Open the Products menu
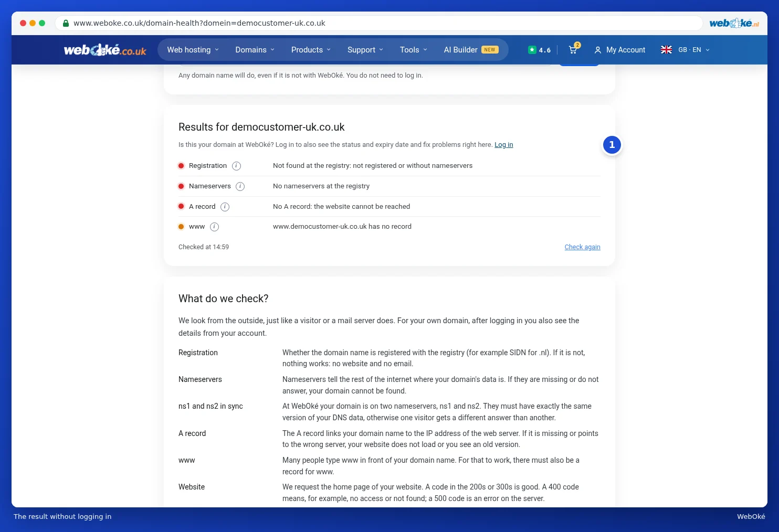Viewport: 779px width, 532px height. (x=311, y=50)
